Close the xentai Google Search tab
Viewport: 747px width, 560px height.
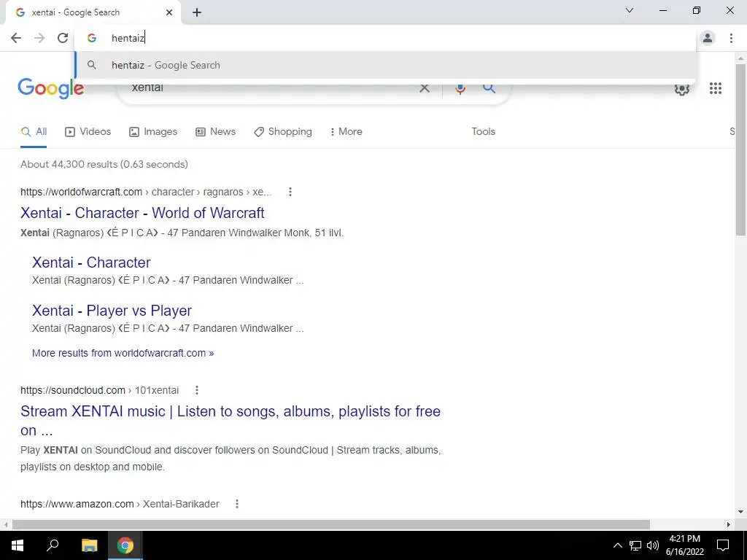(x=169, y=12)
